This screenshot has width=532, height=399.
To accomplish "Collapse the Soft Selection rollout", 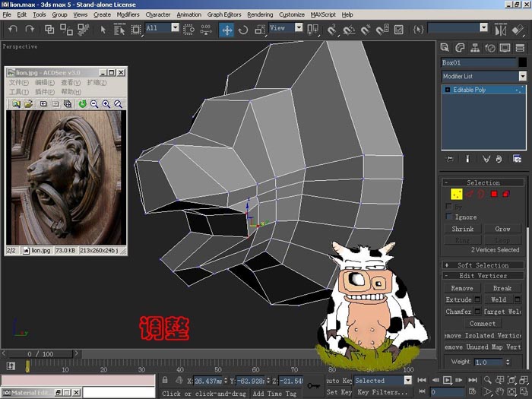I will [483, 265].
